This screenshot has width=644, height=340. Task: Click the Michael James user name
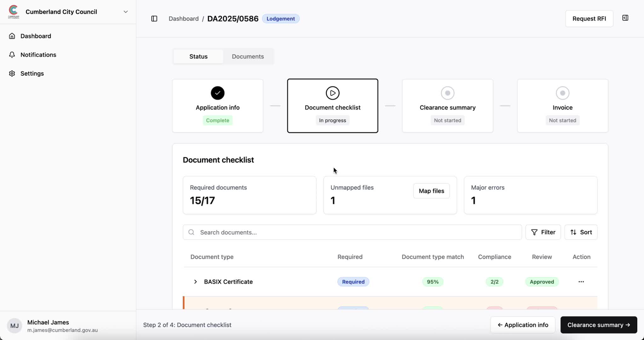(48, 322)
